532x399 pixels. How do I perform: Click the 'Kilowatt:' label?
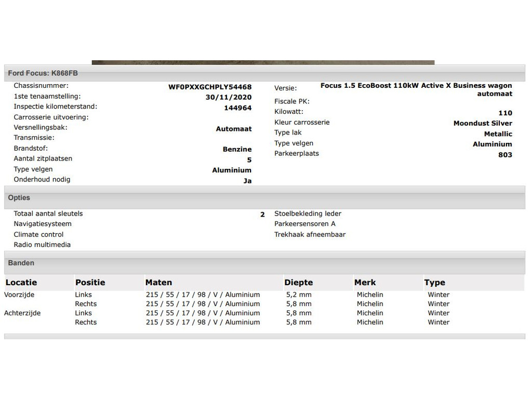point(289,112)
